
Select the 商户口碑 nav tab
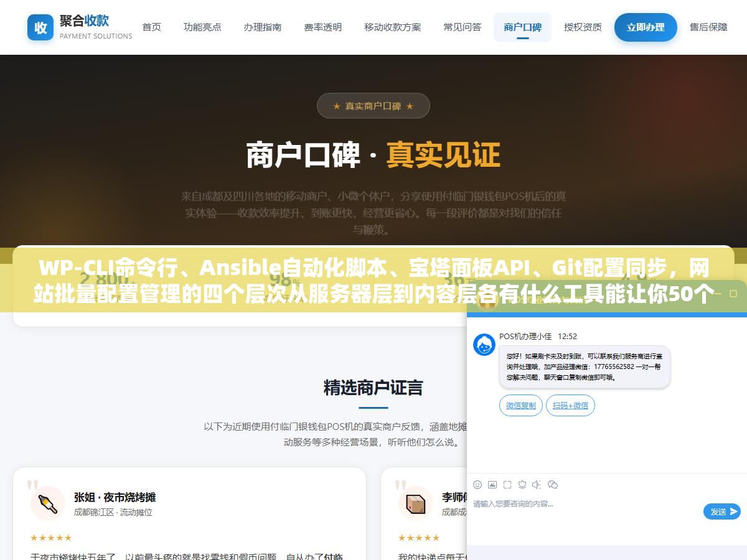(523, 27)
